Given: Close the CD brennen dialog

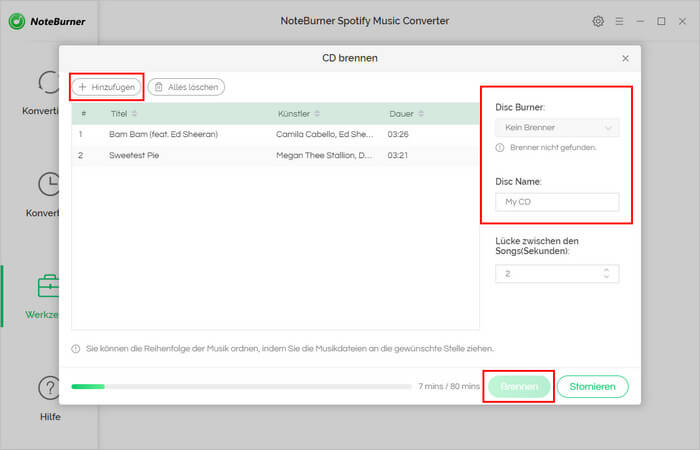Looking at the screenshot, I should point(625,58).
